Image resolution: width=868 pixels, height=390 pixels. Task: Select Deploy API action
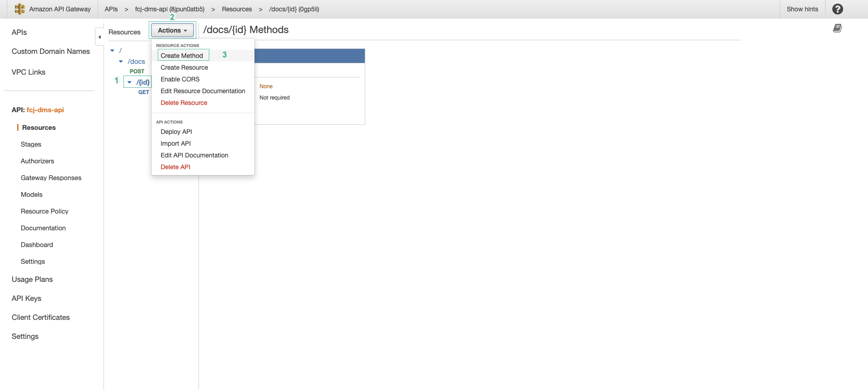[x=176, y=132]
